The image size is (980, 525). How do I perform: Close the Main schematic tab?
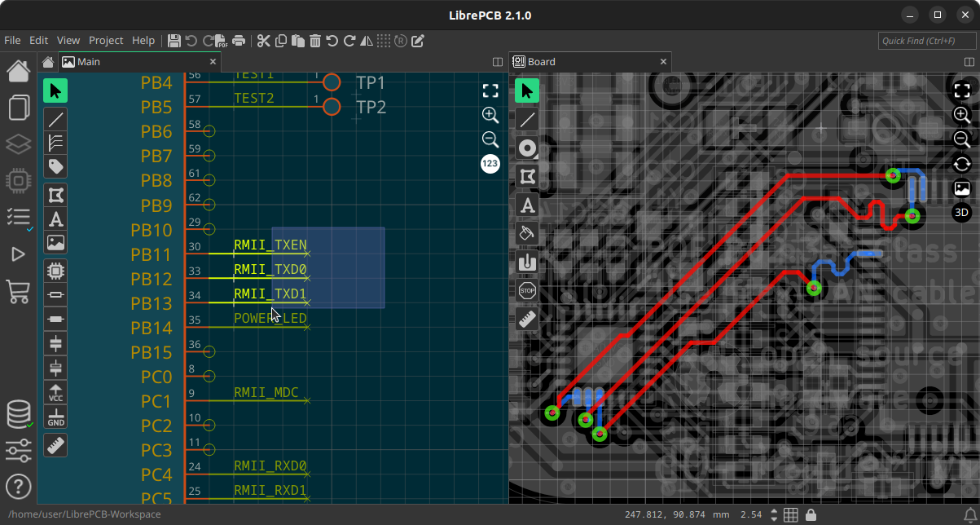(213, 62)
